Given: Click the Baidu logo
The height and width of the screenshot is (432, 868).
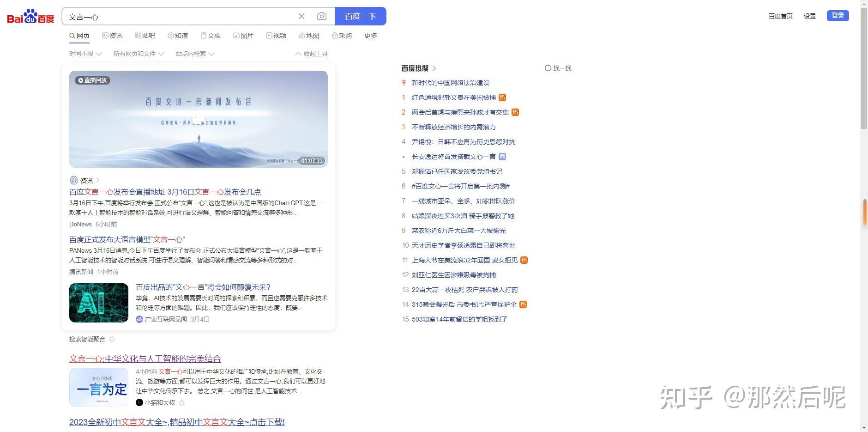Looking at the screenshot, I should pyautogui.click(x=30, y=17).
